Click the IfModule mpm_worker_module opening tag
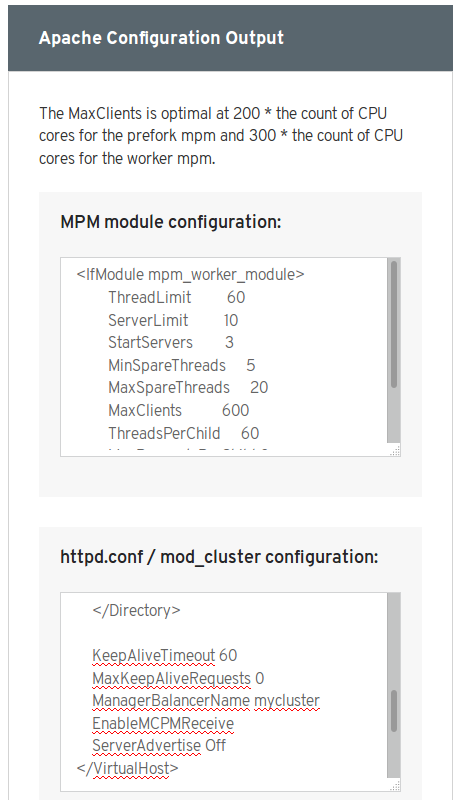 click(x=190, y=274)
